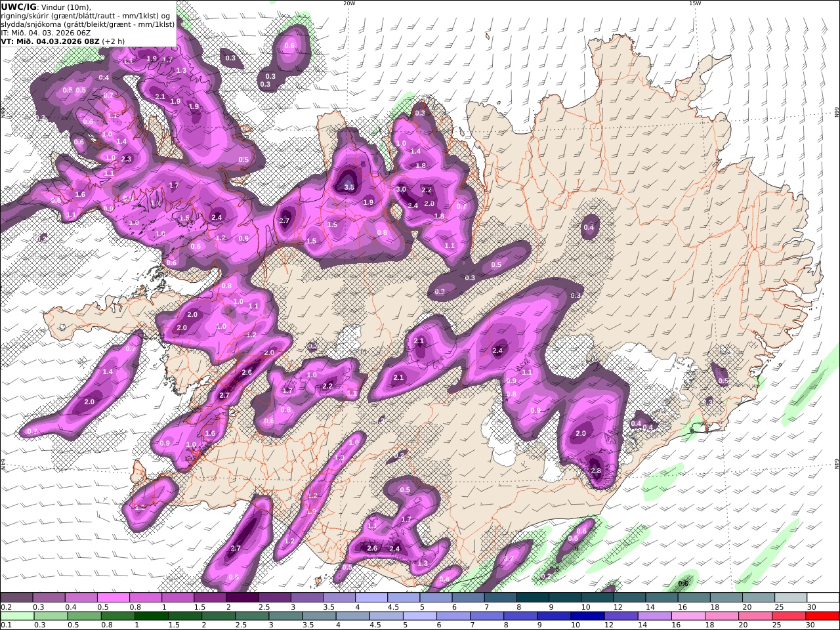Image resolution: width=840 pixels, height=630 pixels.
Task: Pick the deep blue rain swatch from 10 to 12
Action: [587, 616]
